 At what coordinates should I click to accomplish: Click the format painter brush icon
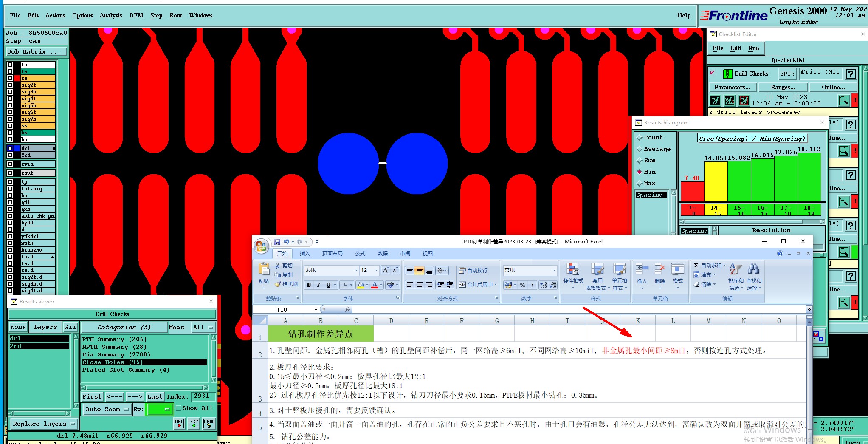pyautogui.click(x=278, y=284)
